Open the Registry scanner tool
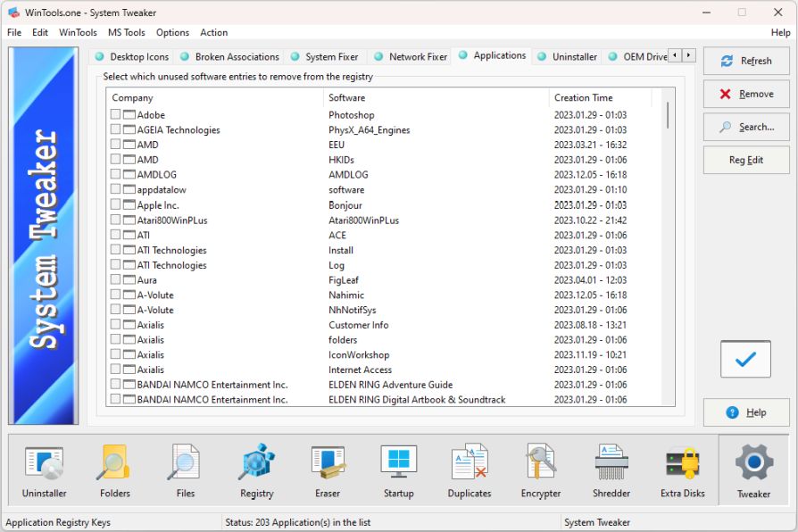The height and width of the screenshot is (532, 798). click(x=256, y=470)
